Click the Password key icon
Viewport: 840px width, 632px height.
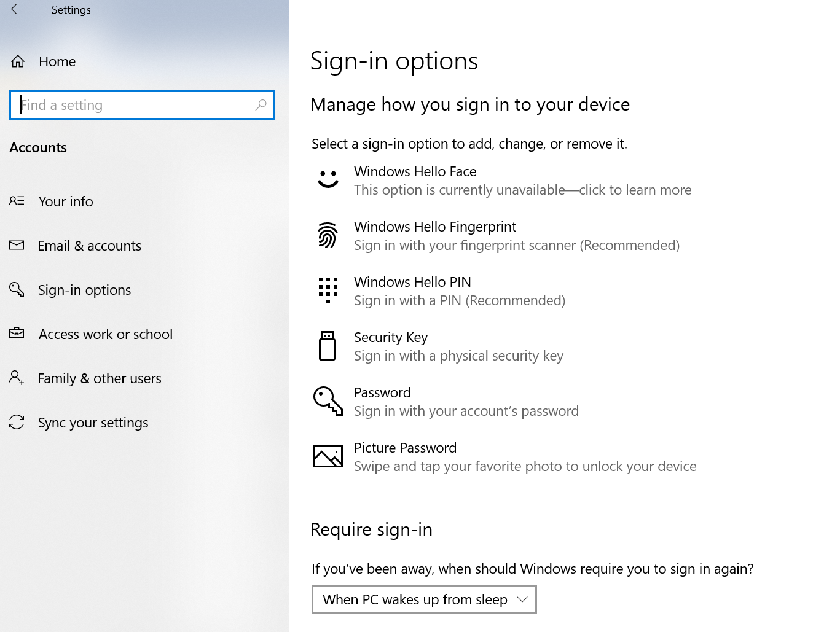point(328,400)
